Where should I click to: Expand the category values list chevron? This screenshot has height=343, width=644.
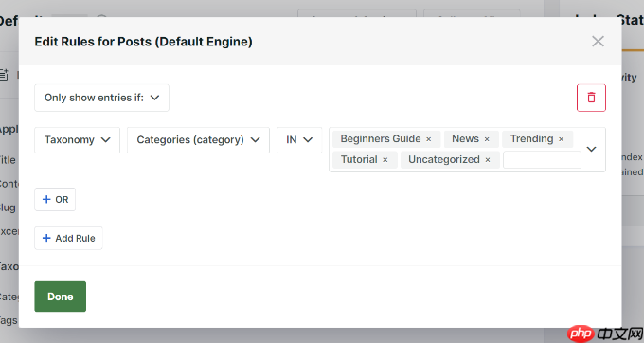pyautogui.click(x=591, y=149)
